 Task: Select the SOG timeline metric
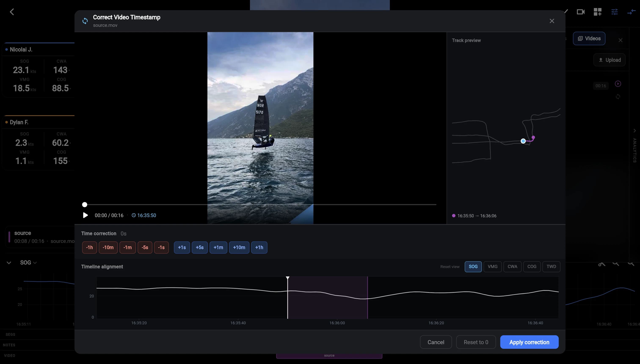[x=473, y=267]
